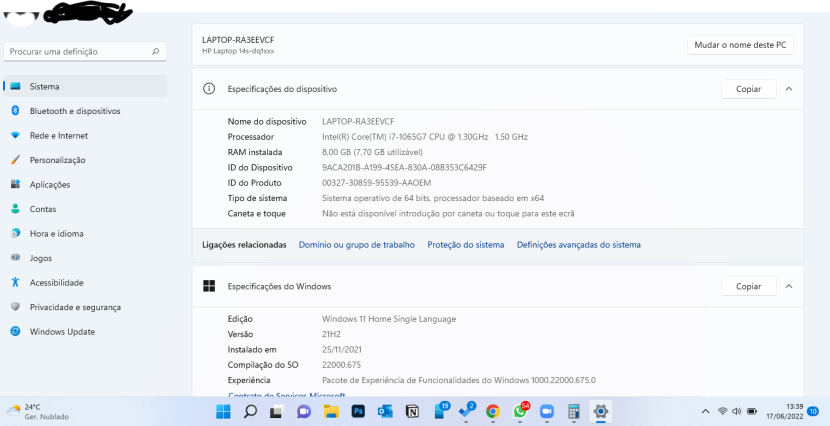
Task: Open Zoom from the taskbar
Action: point(546,412)
